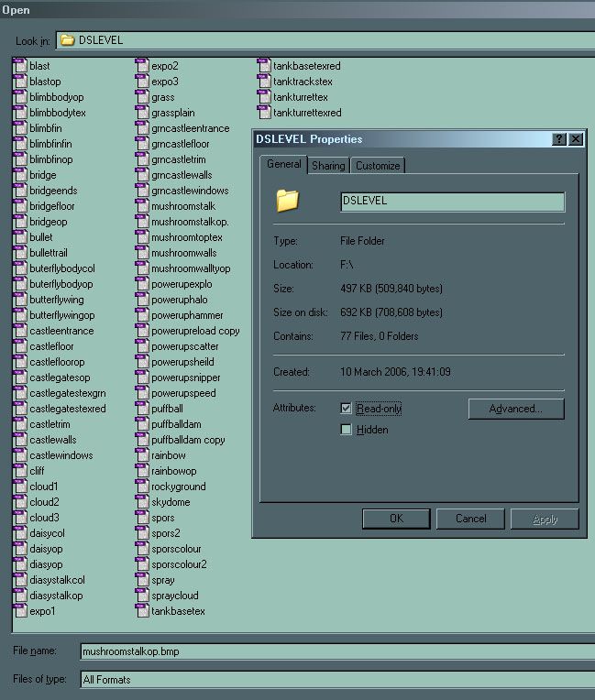
Task: Select the grass file icon
Action: pos(142,97)
